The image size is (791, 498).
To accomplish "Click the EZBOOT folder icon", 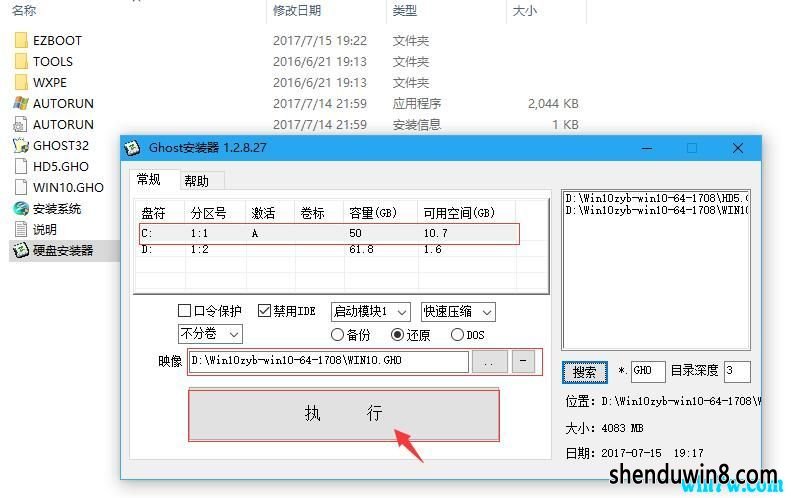I will tap(21, 40).
